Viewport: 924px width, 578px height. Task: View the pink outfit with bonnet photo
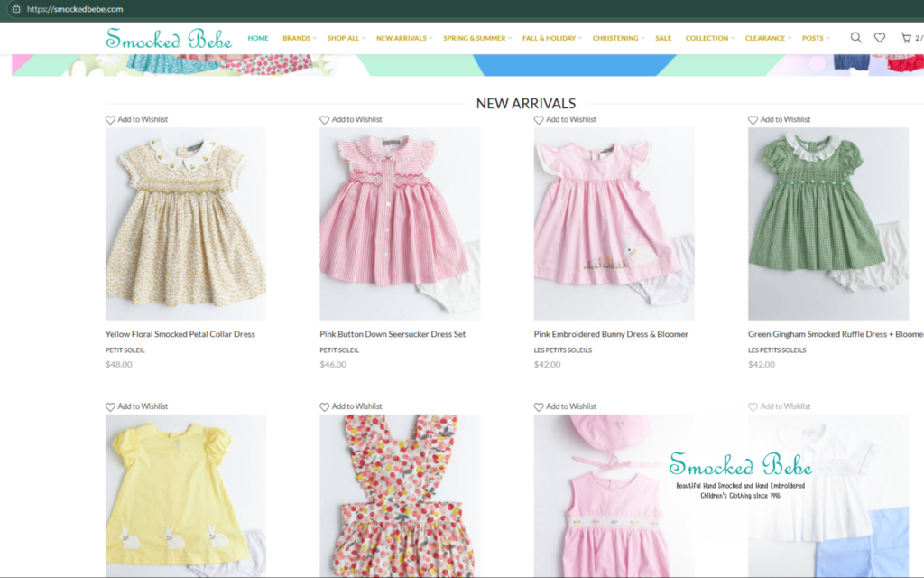click(614, 496)
